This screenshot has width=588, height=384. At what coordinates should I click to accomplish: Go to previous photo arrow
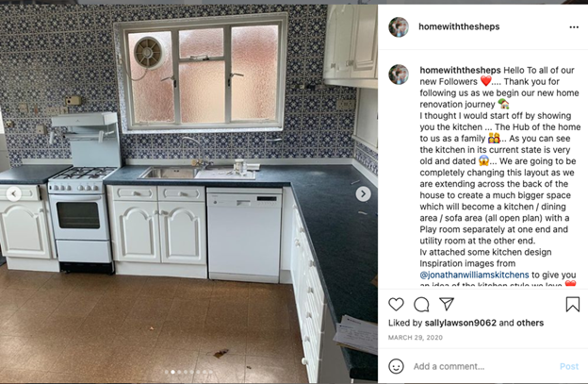pos(14,193)
